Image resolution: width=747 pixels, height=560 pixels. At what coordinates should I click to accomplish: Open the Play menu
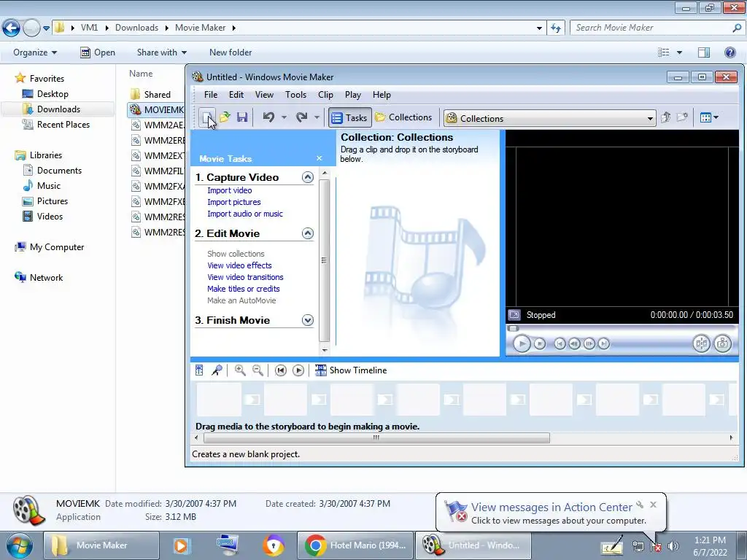[352, 95]
